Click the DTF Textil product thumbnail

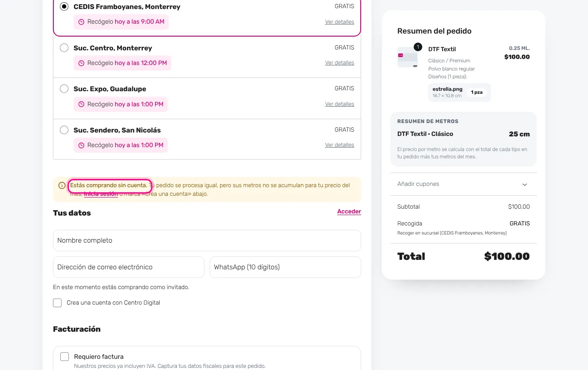point(408,57)
